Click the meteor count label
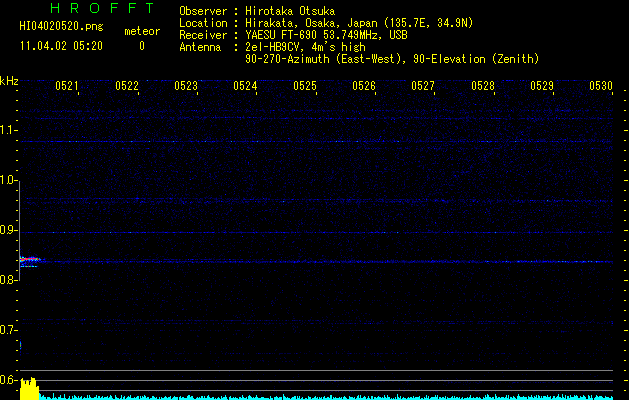Viewport: 629px width, 400px height. point(142,31)
